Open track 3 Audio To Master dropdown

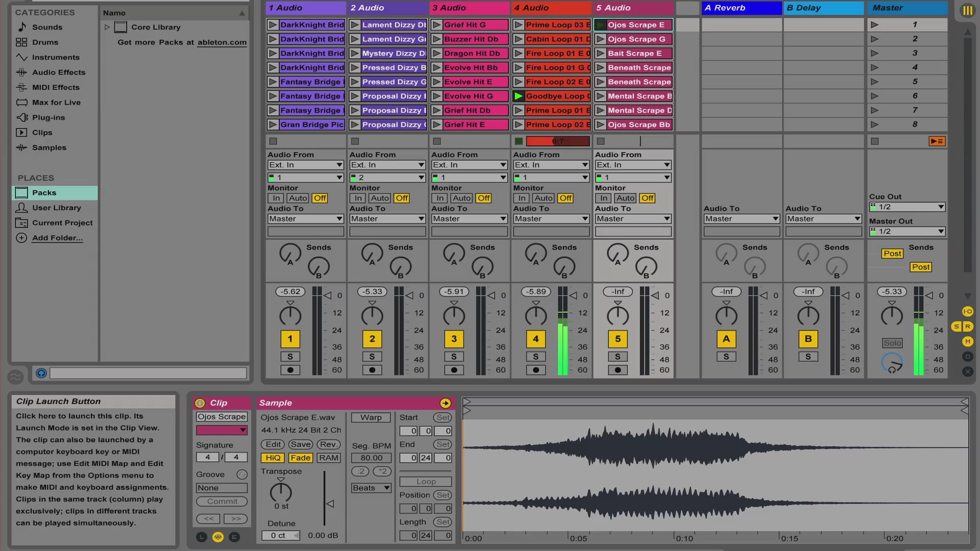[x=469, y=219]
